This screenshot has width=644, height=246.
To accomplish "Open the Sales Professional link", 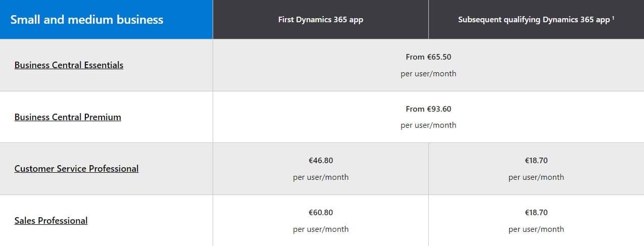I will point(51,221).
